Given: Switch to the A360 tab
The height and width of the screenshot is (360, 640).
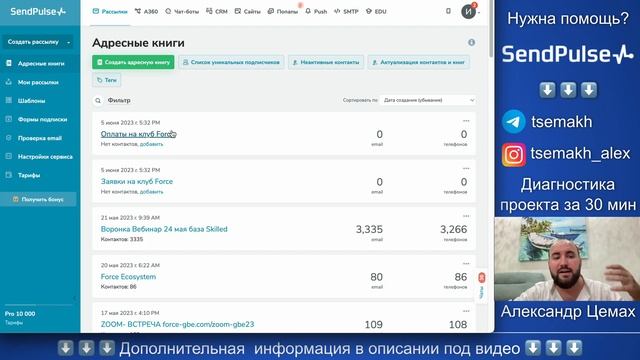Looking at the screenshot, I should pos(147,11).
